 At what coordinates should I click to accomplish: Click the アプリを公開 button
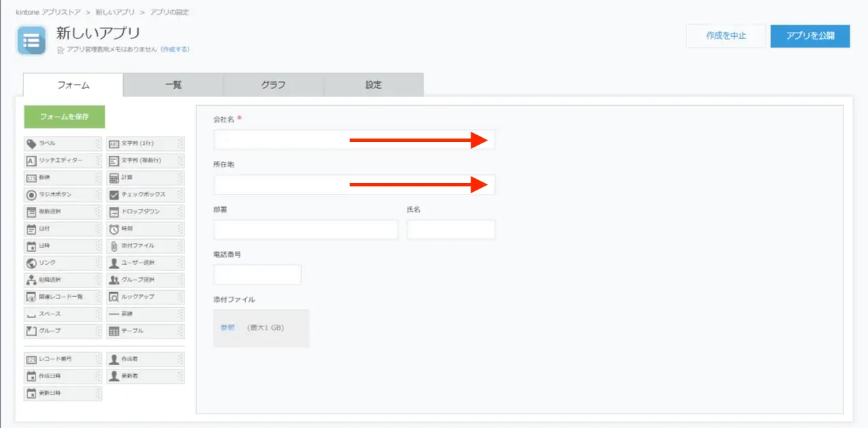(809, 36)
